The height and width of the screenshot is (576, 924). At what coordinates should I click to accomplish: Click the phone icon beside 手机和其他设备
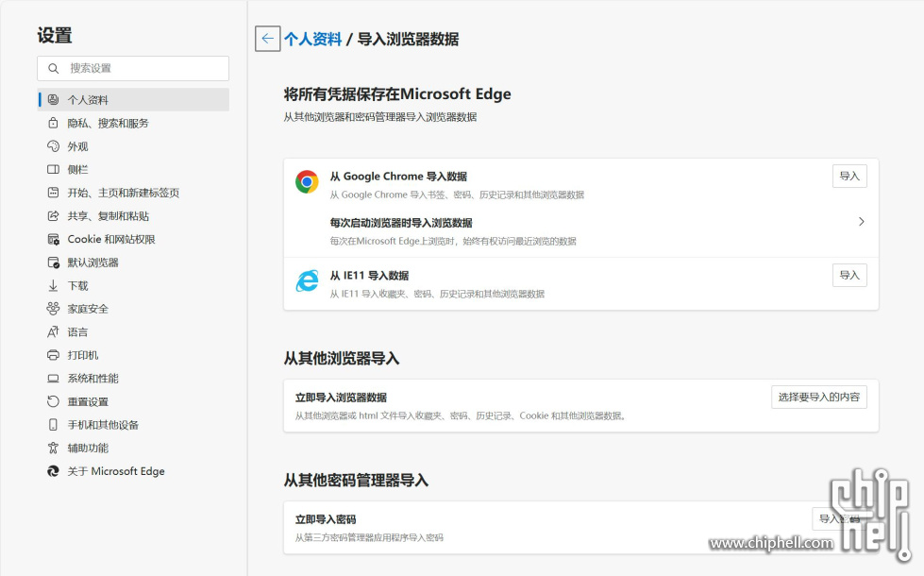pos(53,425)
